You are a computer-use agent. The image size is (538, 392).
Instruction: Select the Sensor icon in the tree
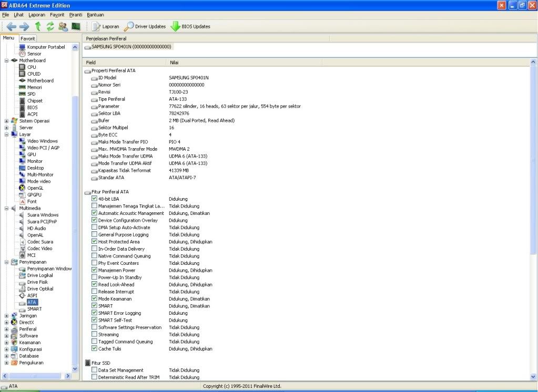point(22,54)
